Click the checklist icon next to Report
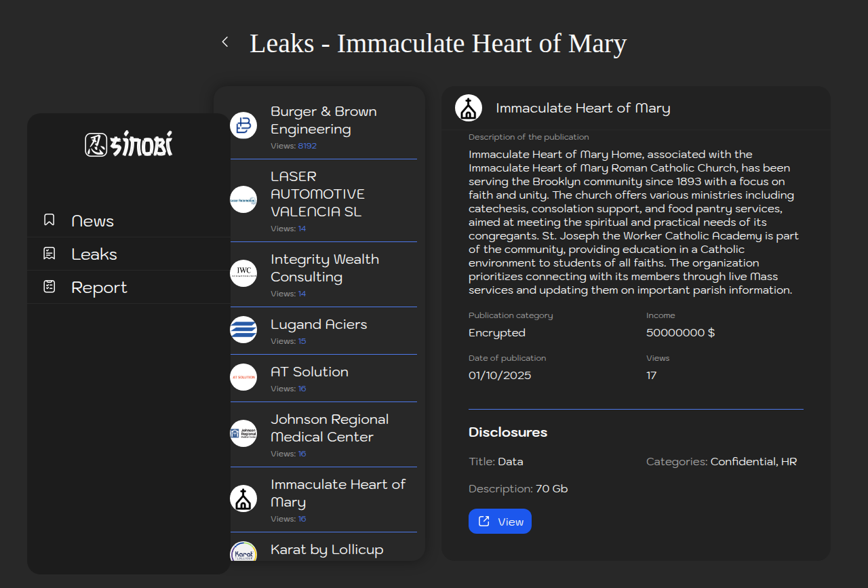The width and height of the screenshot is (868, 588). coord(50,287)
